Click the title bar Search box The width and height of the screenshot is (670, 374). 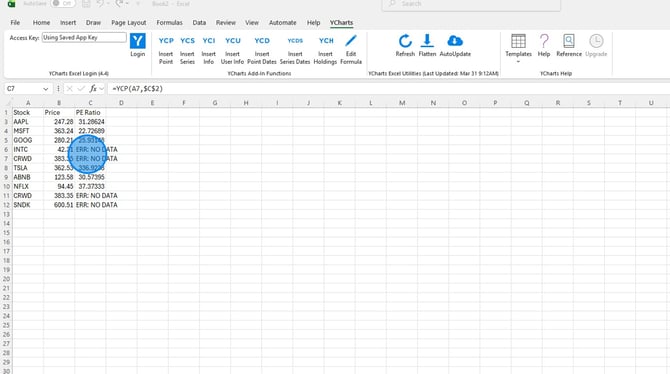(471, 4)
